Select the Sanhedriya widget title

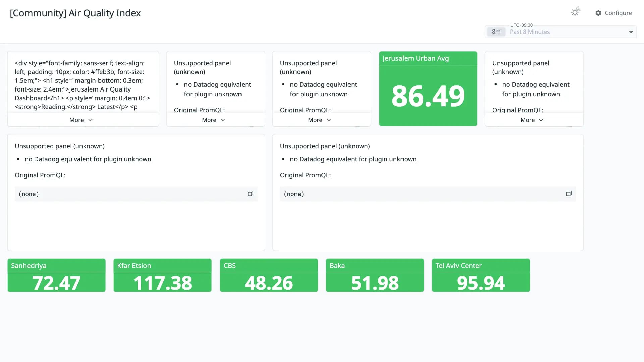coord(29,266)
